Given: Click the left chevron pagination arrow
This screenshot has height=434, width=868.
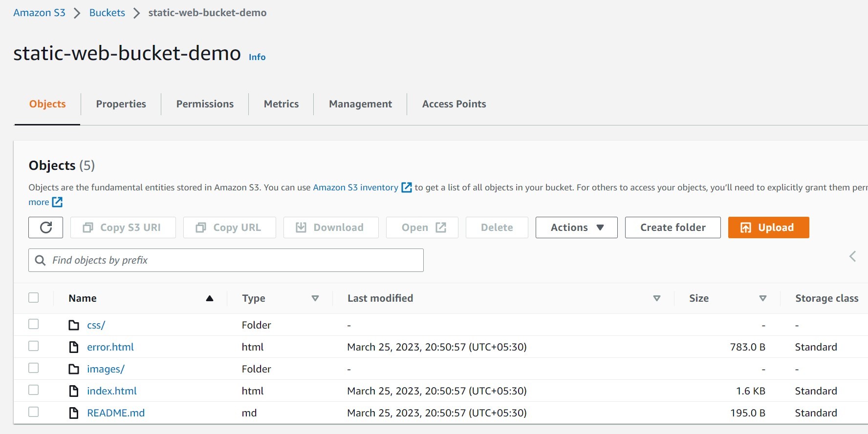Looking at the screenshot, I should tap(852, 256).
